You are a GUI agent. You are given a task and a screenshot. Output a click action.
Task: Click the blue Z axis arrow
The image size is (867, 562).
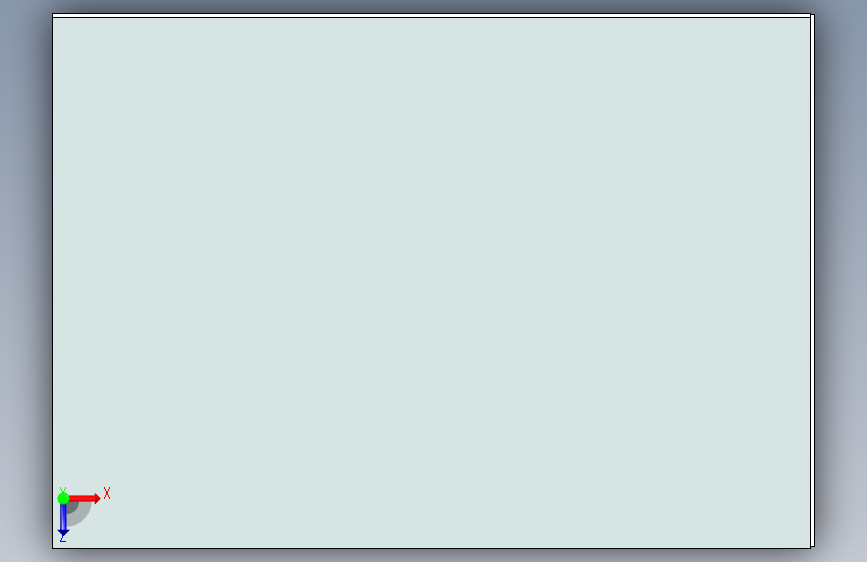click(x=63, y=520)
